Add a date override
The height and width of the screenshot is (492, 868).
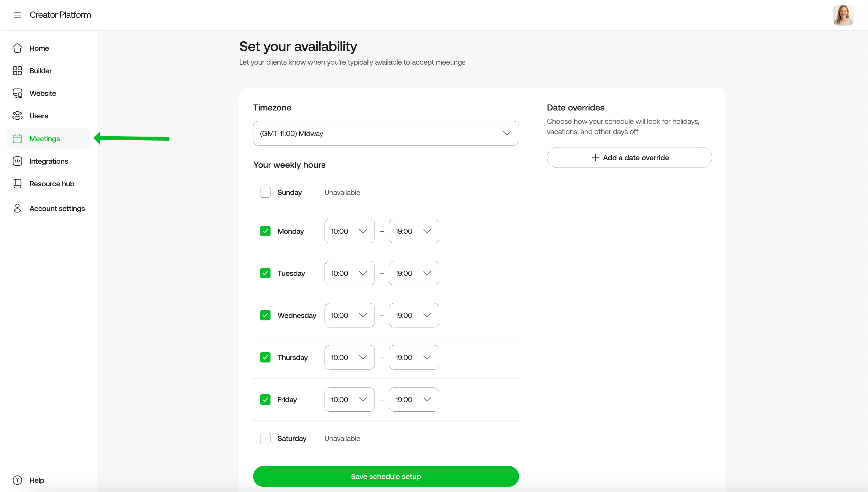pos(629,157)
